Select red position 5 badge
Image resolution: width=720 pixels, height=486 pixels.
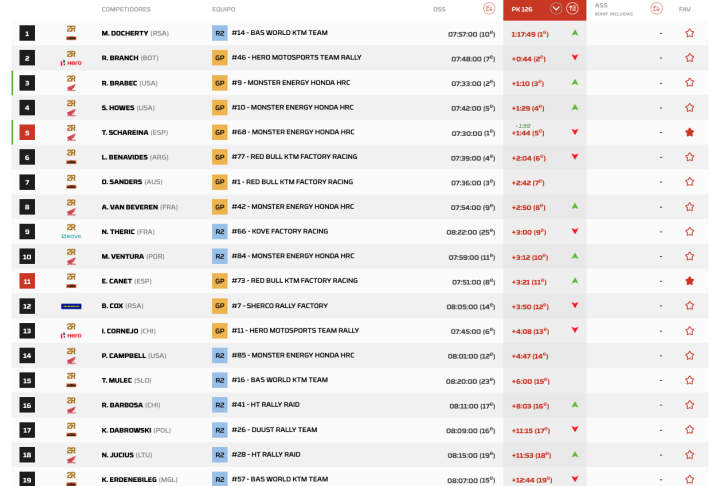pos(27,132)
